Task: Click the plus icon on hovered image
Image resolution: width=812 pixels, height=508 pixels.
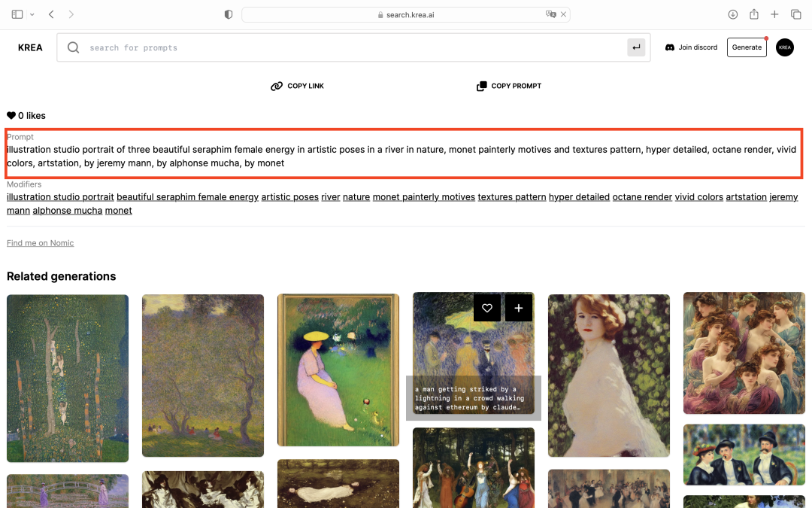Action: (519, 308)
